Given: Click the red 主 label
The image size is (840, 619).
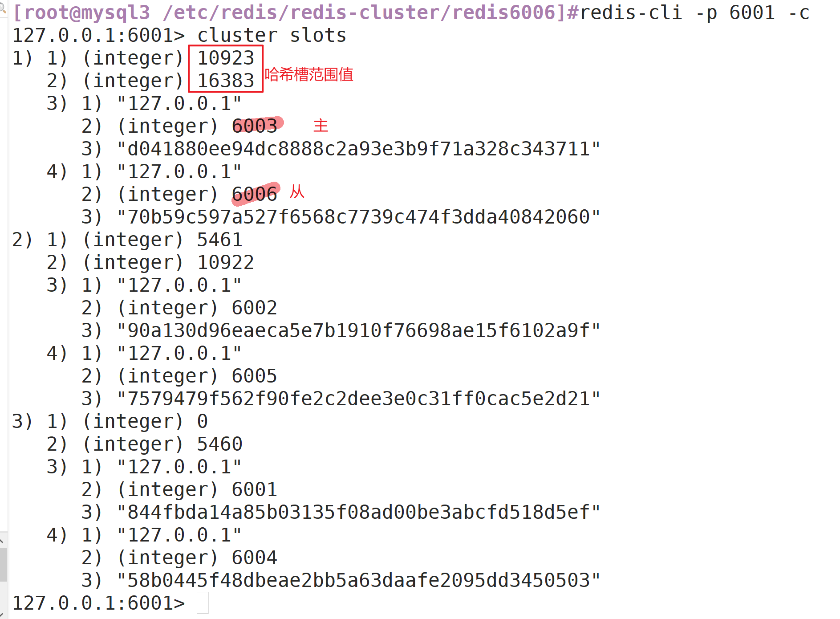Looking at the screenshot, I should (321, 125).
